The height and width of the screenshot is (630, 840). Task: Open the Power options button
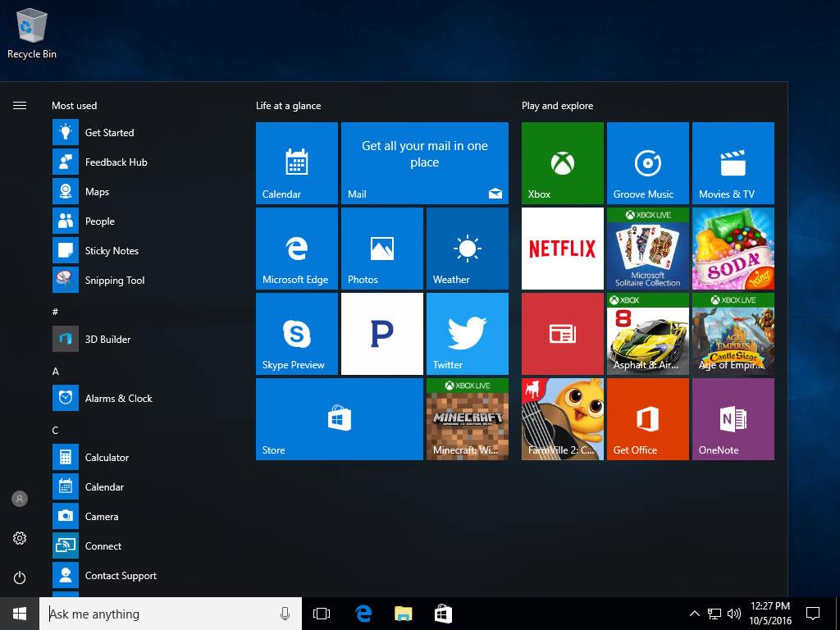(x=20, y=577)
